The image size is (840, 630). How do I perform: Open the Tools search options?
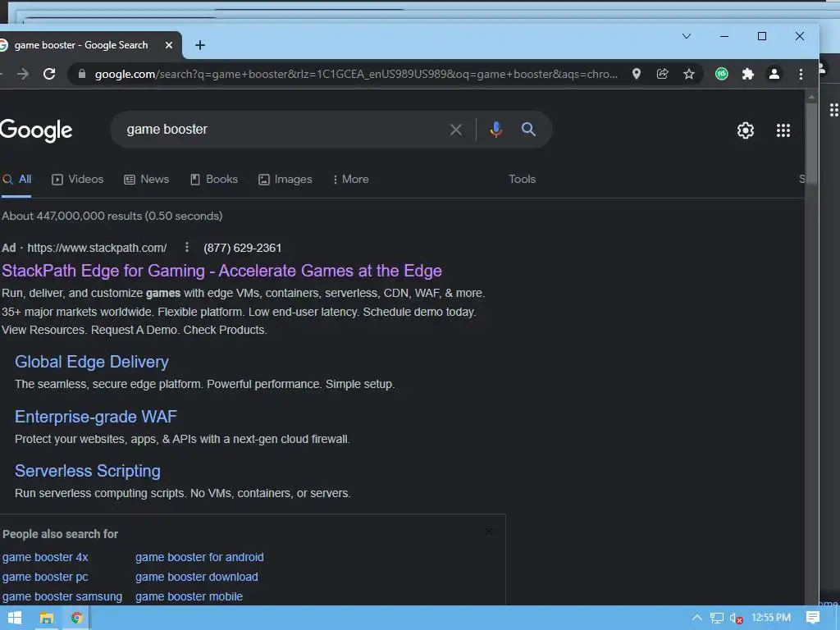522,180
